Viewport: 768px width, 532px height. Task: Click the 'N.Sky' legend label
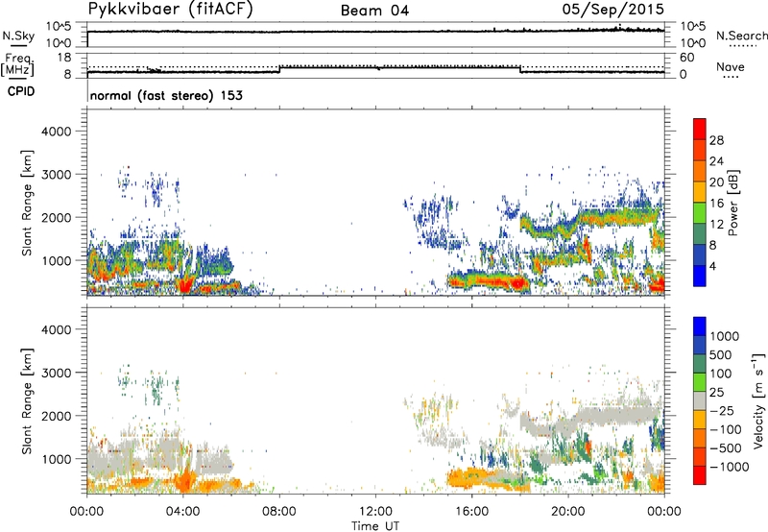click(x=18, y=36)
